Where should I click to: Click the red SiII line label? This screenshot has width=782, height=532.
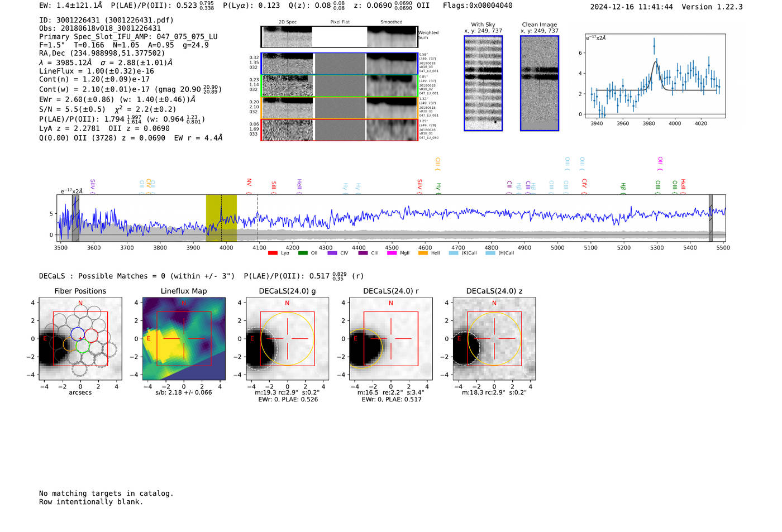click(x=274, y=186)
